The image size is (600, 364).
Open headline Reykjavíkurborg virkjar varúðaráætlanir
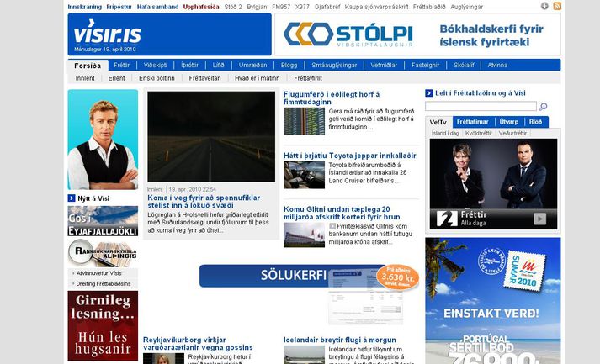point(198,343)
